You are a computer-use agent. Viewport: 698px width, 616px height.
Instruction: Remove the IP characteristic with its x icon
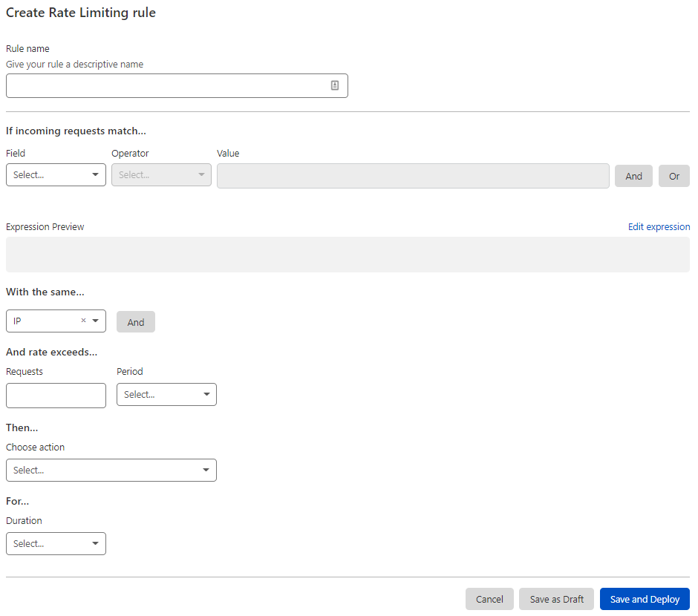click(85, 321)
